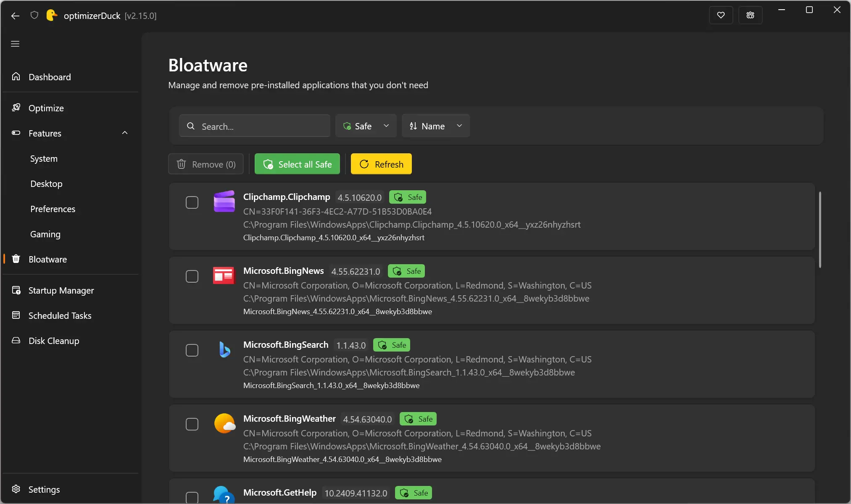Click the yellow Refresh button

(x=381, y=164)
